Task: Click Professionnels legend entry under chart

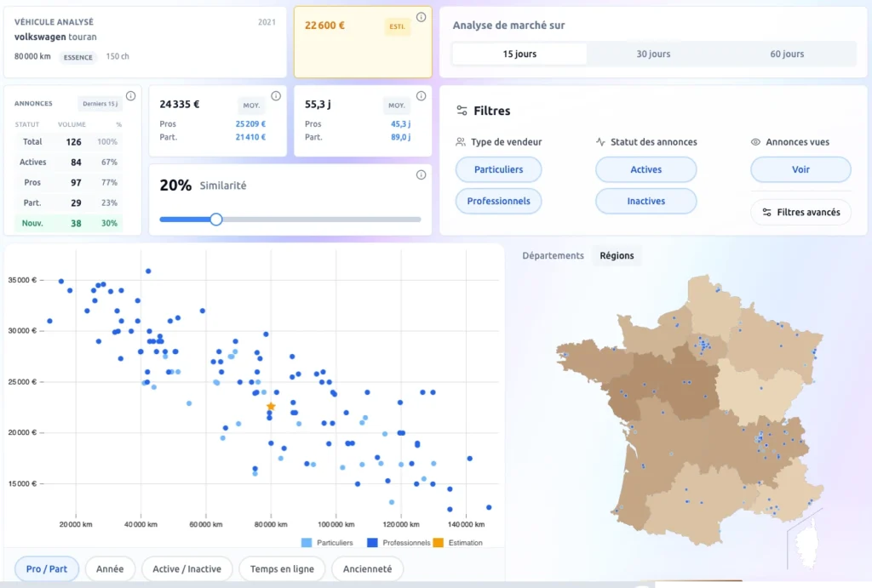Action: (x=400, y=543)
